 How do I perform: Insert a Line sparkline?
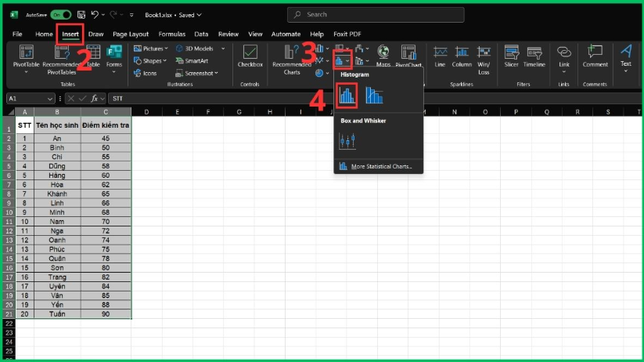pos(440,56)
